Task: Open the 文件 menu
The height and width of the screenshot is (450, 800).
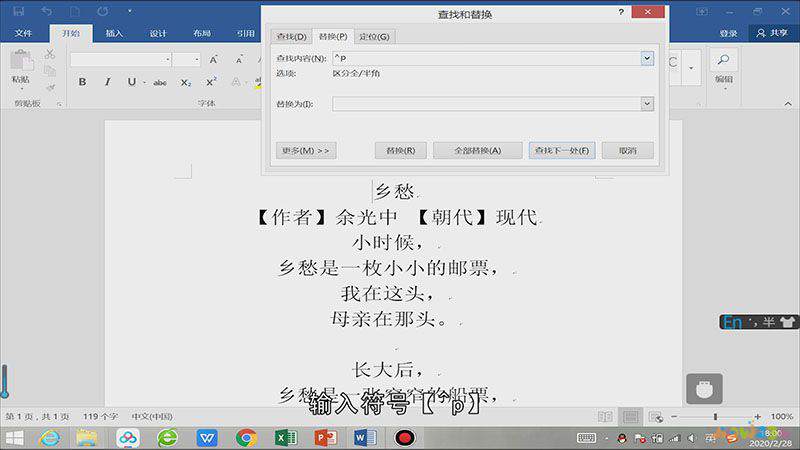Action: point(23,33)
